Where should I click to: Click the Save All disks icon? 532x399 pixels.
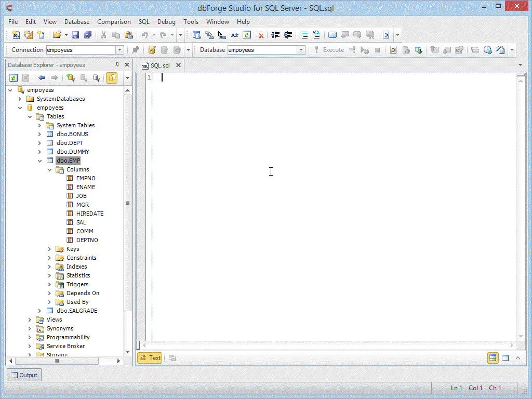tap(88, 35)
